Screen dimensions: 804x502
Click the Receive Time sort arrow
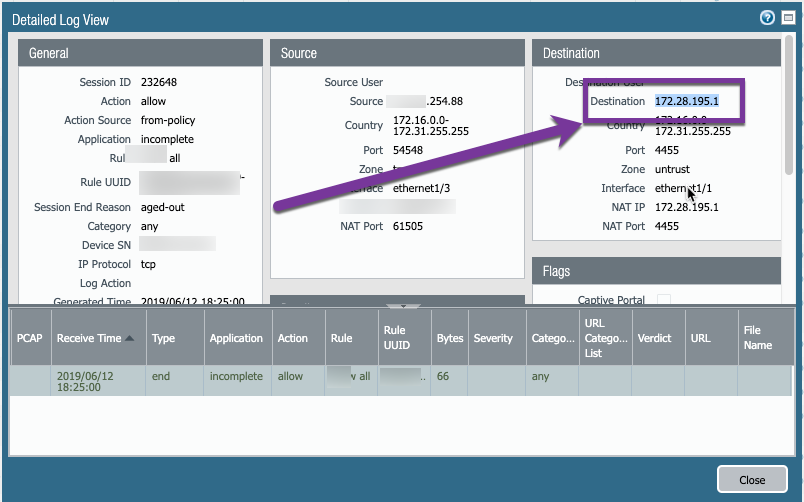130,338
